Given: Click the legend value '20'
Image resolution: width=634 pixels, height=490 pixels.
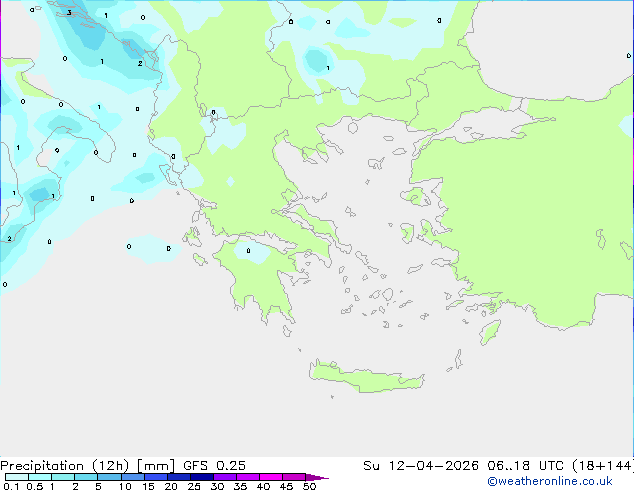Looking at the screenshot, I should click(x=171, y=486).
